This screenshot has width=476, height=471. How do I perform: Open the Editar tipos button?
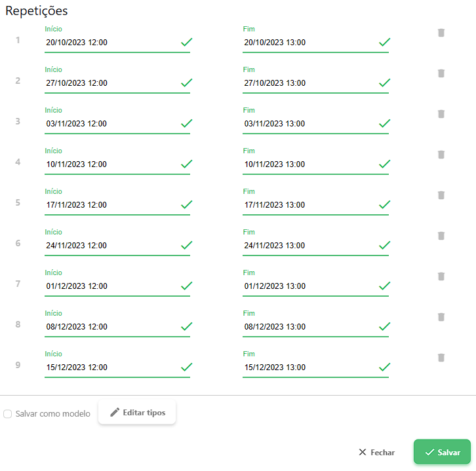137,413
